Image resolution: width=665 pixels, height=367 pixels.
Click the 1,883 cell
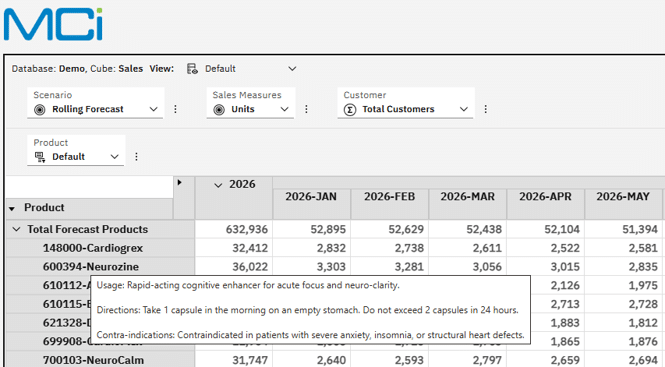[x=558, y=322]
